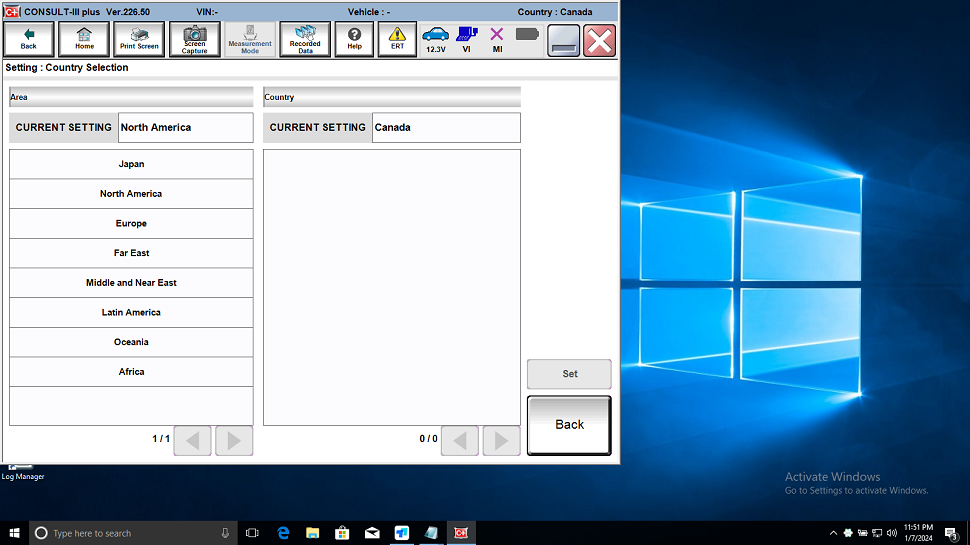Screen dimensions: 970x545
Task: Go to the previous Area list page
Action: 192,440
